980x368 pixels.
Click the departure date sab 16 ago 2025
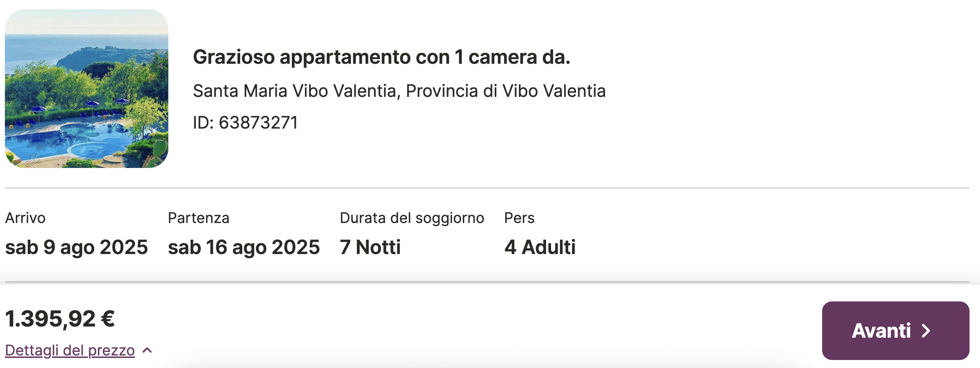[x=244, y=247]
